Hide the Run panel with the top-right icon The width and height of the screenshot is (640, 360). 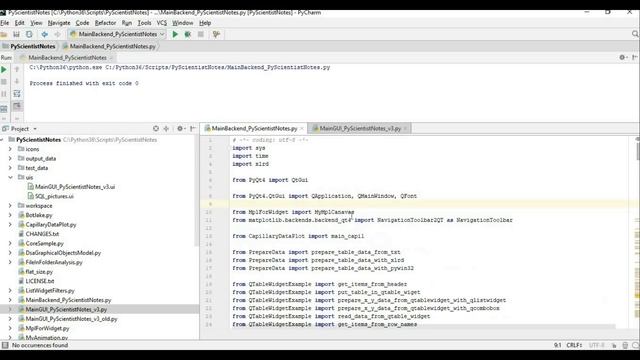[x=635, y=58]
